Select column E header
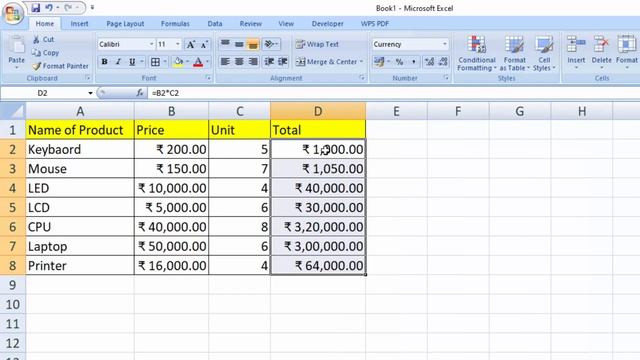Image resolution: width=640 pixels, height=360 pixels. [396, 111]
